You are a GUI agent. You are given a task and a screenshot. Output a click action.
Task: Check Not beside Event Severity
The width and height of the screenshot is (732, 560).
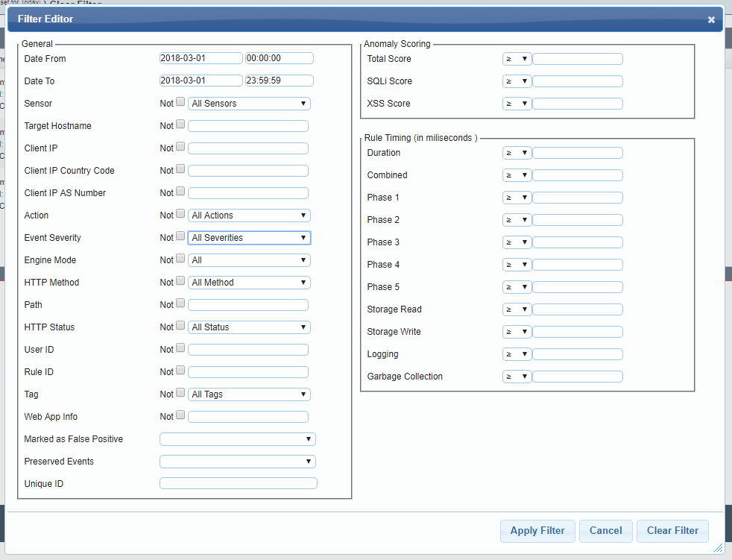(x=180, y=236)
